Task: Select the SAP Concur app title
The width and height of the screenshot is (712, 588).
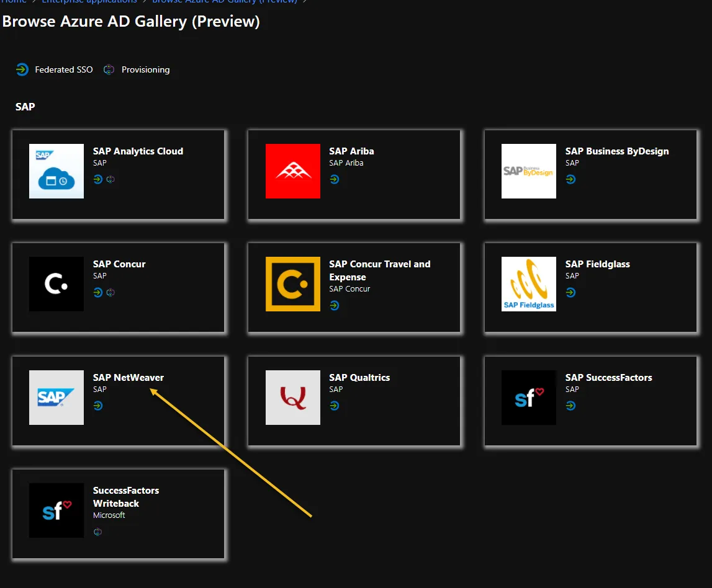Action: (x=119, y=264)
